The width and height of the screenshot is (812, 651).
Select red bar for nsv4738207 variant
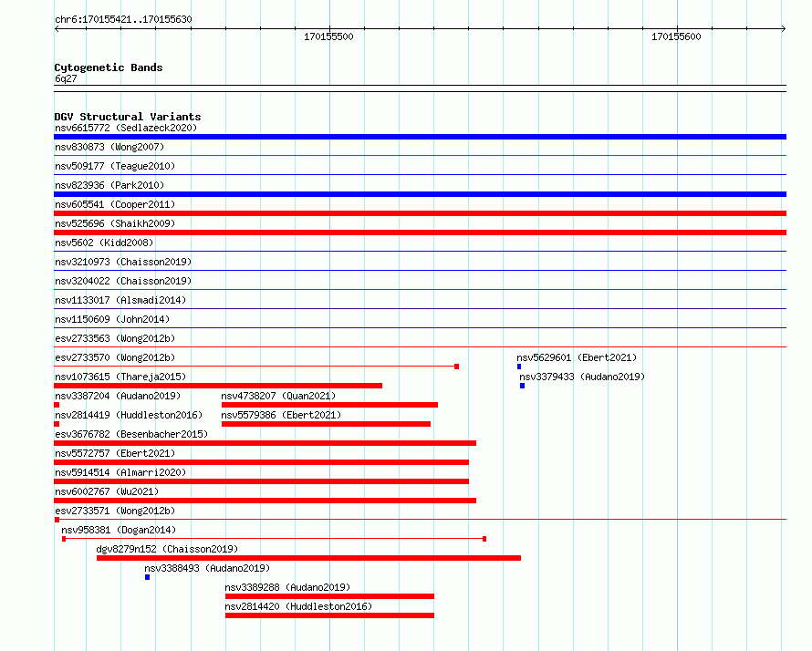click(x=329, y=405)
